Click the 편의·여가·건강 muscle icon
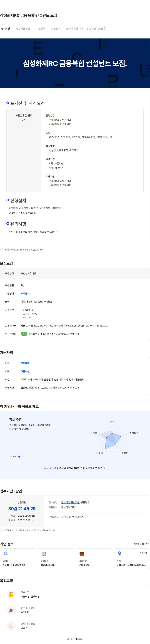150x644 pixels. pos(11,626)
